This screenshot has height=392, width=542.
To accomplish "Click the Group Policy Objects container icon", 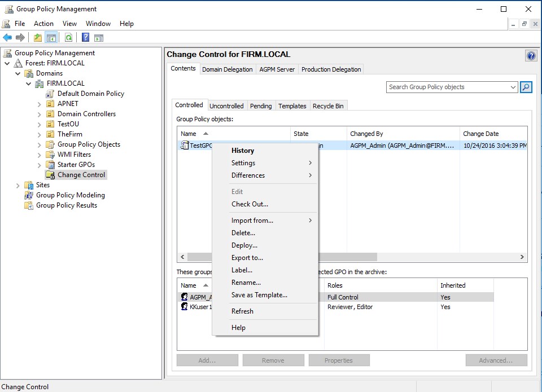I will click(50, 144).
